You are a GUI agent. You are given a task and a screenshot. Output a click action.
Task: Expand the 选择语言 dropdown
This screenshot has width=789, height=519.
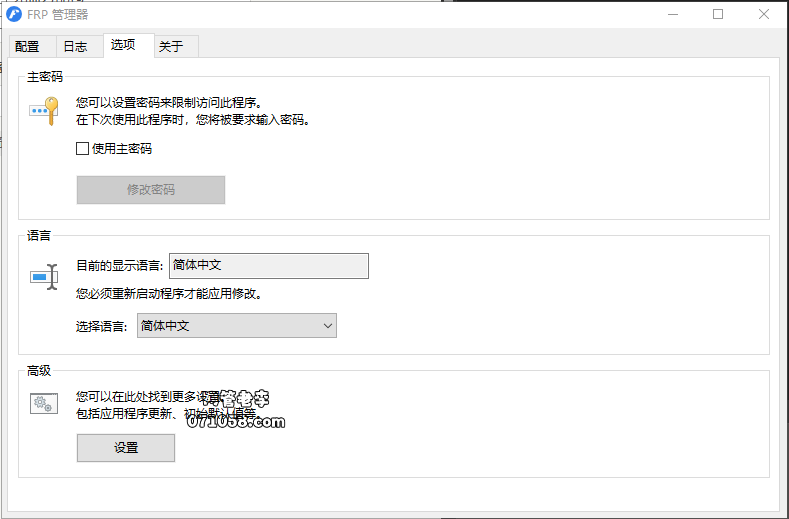236,326
